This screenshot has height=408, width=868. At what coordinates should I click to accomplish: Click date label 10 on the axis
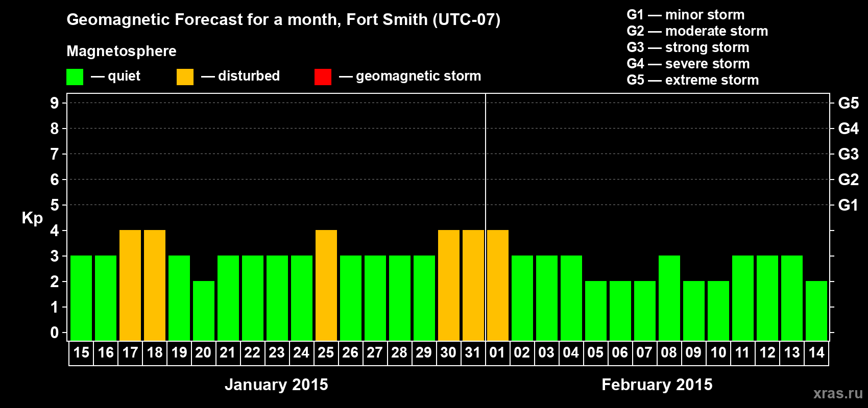coord(718,352)
